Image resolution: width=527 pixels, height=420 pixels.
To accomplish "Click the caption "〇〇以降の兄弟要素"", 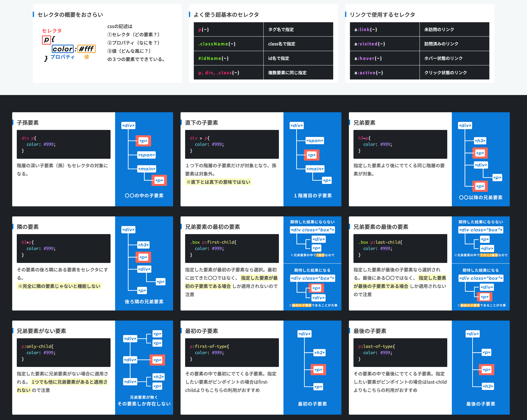I will 480,197.
